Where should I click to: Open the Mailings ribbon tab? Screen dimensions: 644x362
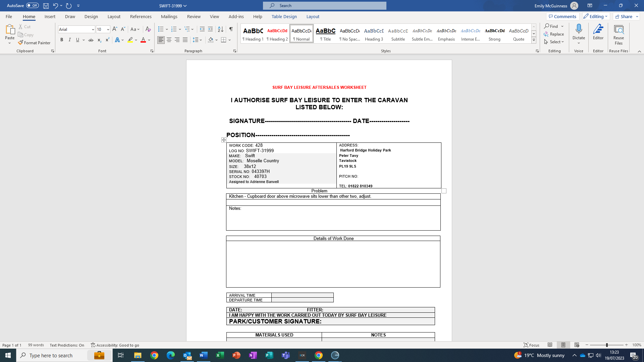pyautogui.click(x=169, y=16)
